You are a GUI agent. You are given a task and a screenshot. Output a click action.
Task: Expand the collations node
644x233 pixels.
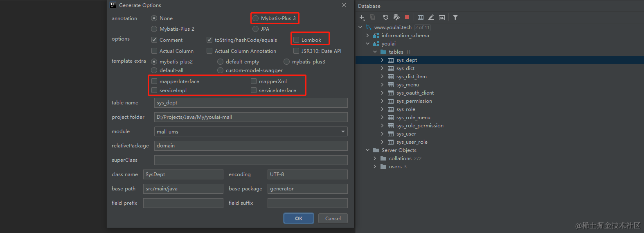click(375, 158)
